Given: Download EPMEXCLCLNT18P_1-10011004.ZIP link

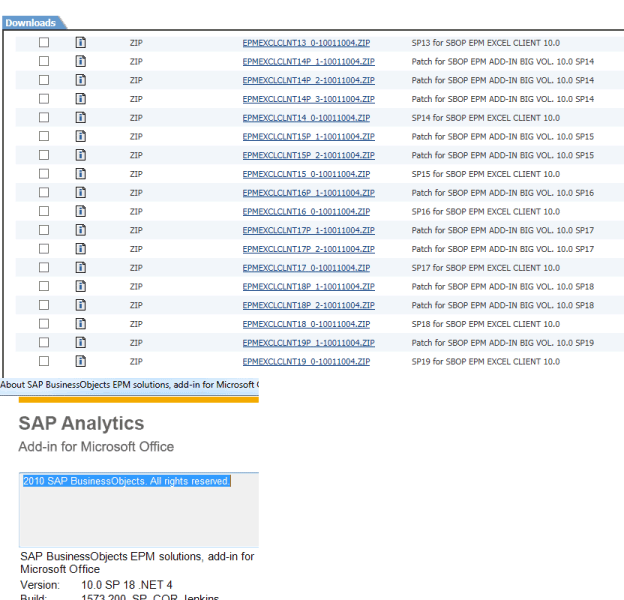Looking at the screenshot, I should coord(308,286).
